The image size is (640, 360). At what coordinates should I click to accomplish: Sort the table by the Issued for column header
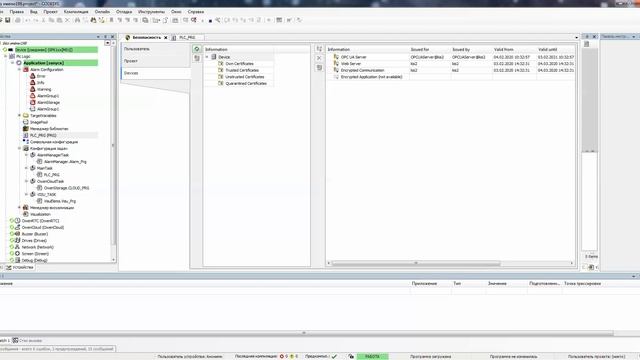tap(420, 49)
